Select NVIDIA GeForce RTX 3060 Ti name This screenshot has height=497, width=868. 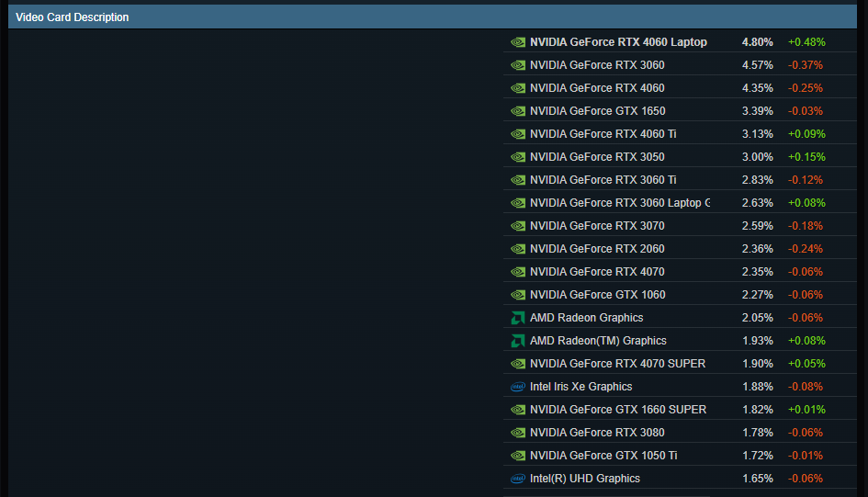[603, 180]
